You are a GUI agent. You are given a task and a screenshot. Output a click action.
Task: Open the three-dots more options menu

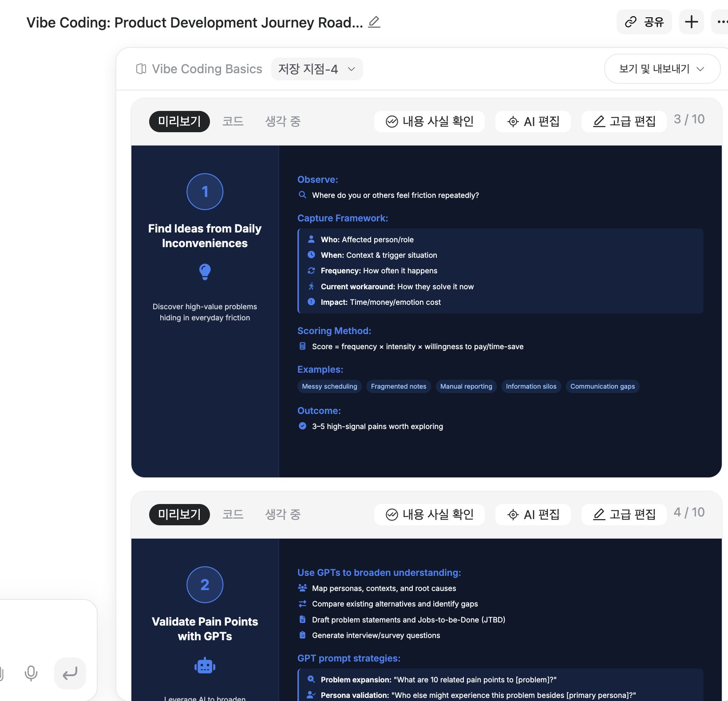coord(721,22)
